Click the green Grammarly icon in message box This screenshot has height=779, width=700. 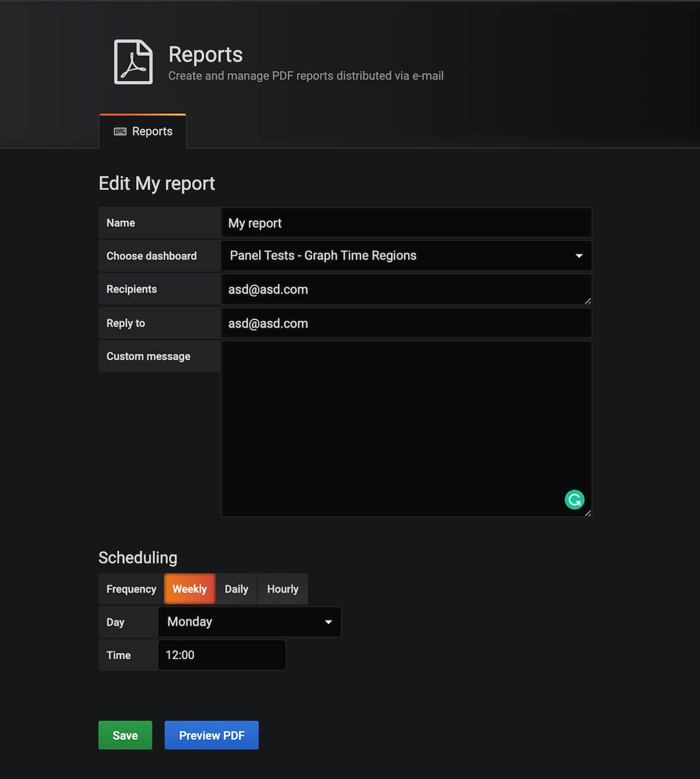click(x=574, y=500)
